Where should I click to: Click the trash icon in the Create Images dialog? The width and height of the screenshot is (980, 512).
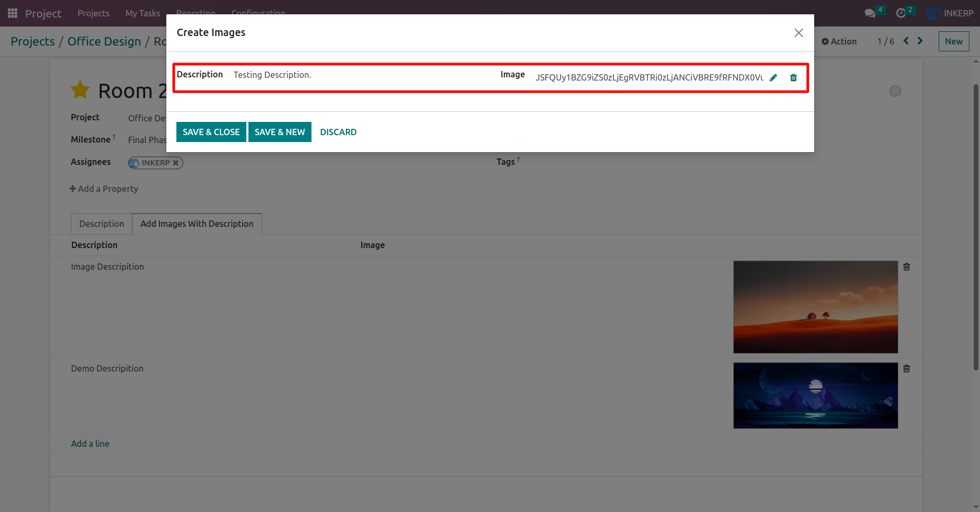click(794, 77)
